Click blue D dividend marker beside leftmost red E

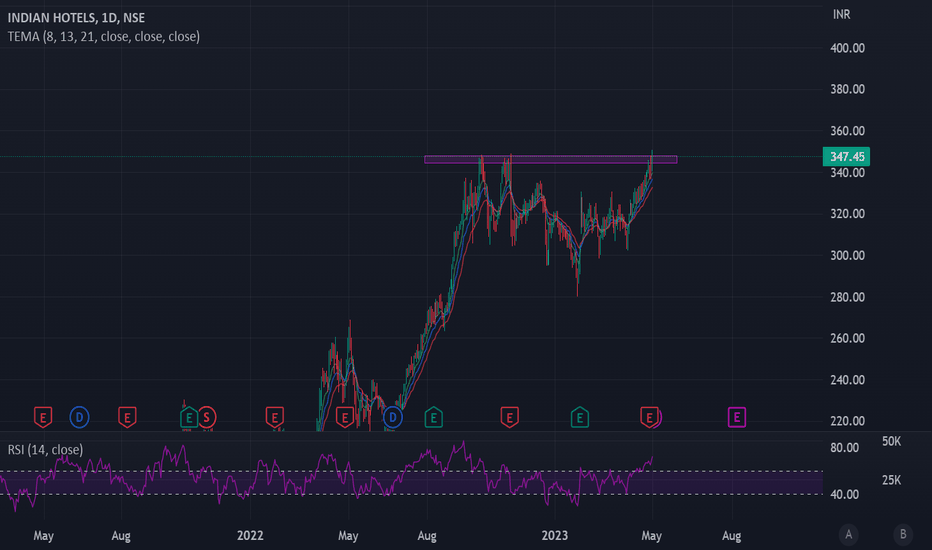click(79, 417)
